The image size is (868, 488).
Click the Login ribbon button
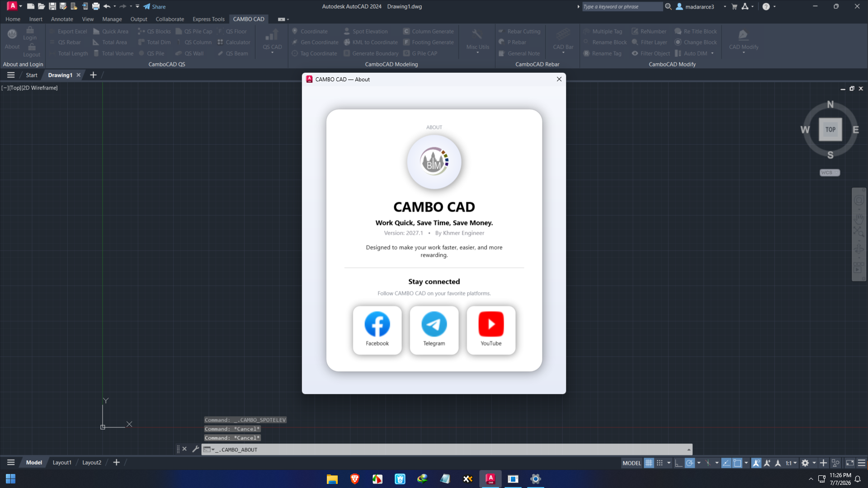click(x=30, y=33)
